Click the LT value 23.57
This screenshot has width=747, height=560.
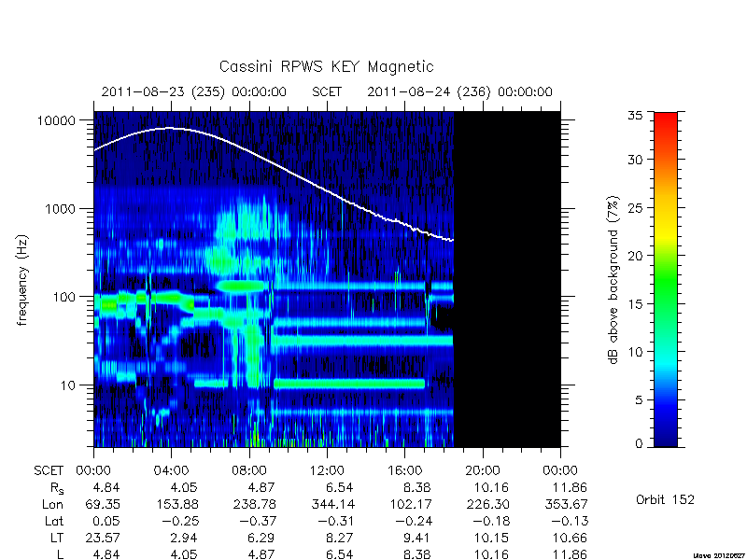(x=103, y=538)
